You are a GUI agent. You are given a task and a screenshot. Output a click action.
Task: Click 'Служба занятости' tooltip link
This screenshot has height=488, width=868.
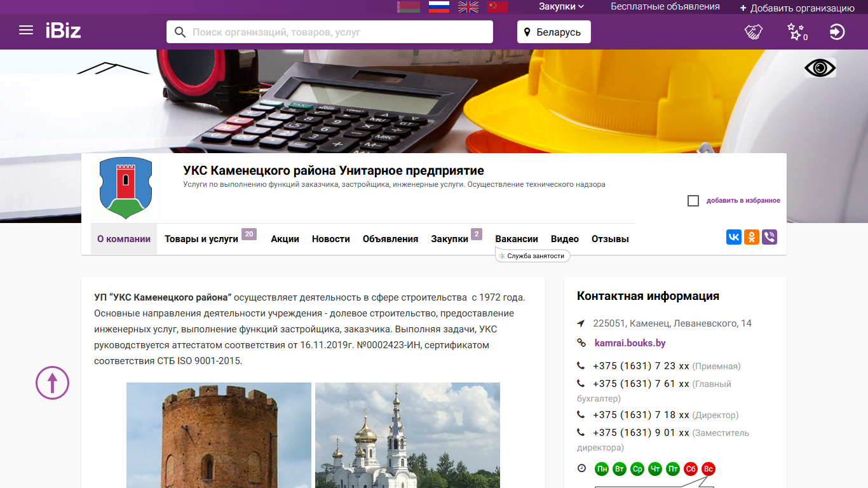(x=532, y=255)
